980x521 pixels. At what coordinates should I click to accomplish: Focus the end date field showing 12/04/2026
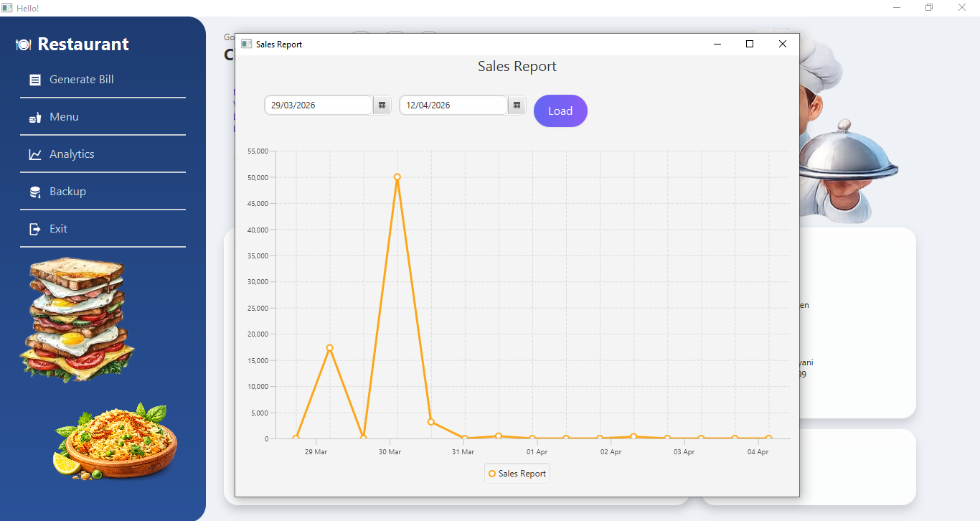453,105
